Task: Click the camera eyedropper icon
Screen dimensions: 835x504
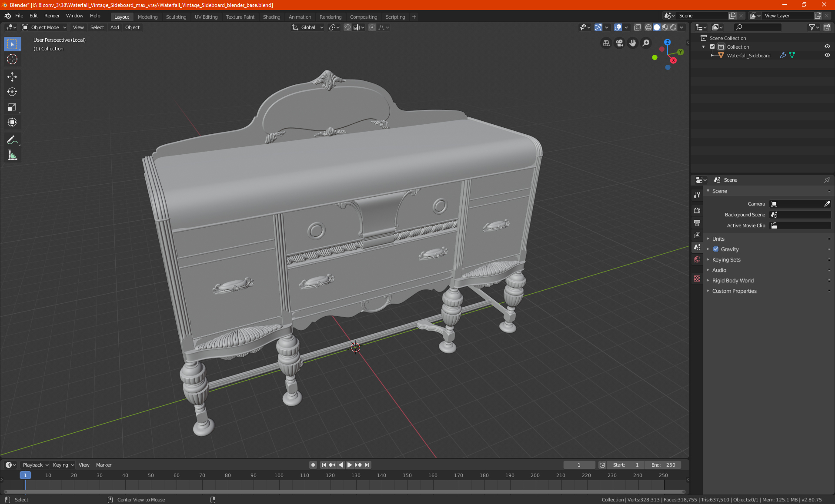Action: pyautogui.click(x=827, y=204)
